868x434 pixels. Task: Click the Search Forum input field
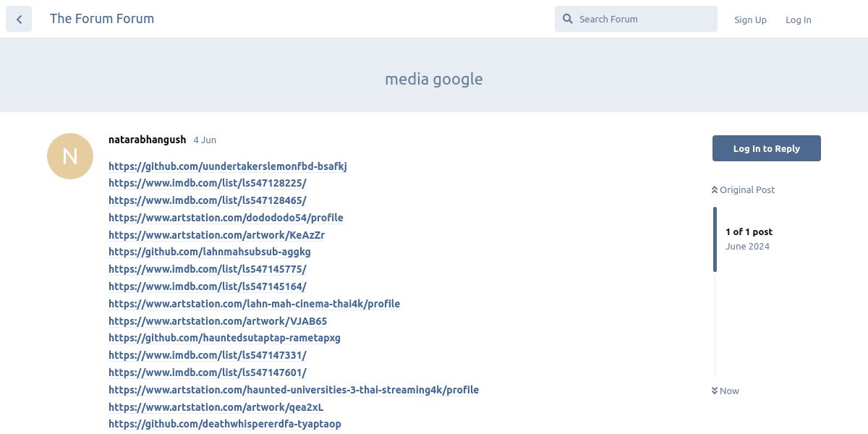tap(636, 19)
